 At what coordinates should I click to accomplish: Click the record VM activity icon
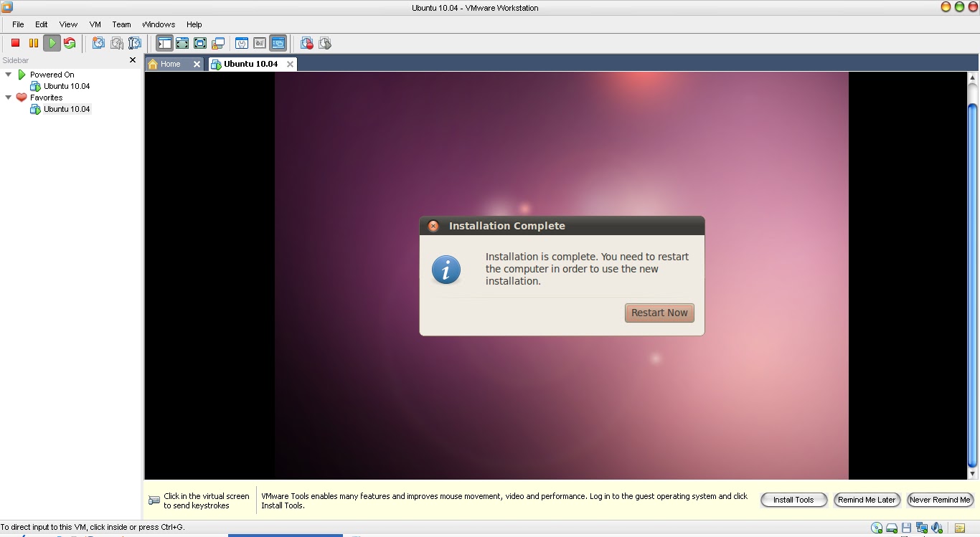click(x=307, y=43)
